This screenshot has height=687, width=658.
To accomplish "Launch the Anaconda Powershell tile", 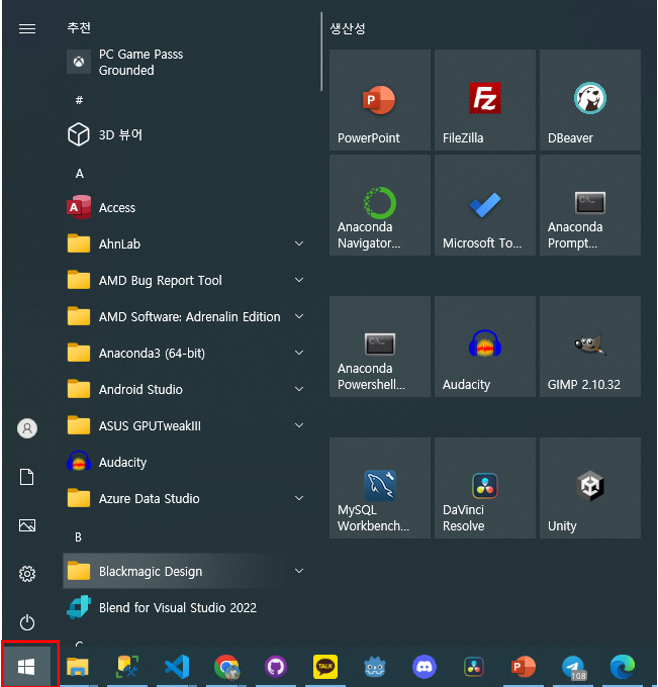I will pyautogui.click(x=380, y=347).
